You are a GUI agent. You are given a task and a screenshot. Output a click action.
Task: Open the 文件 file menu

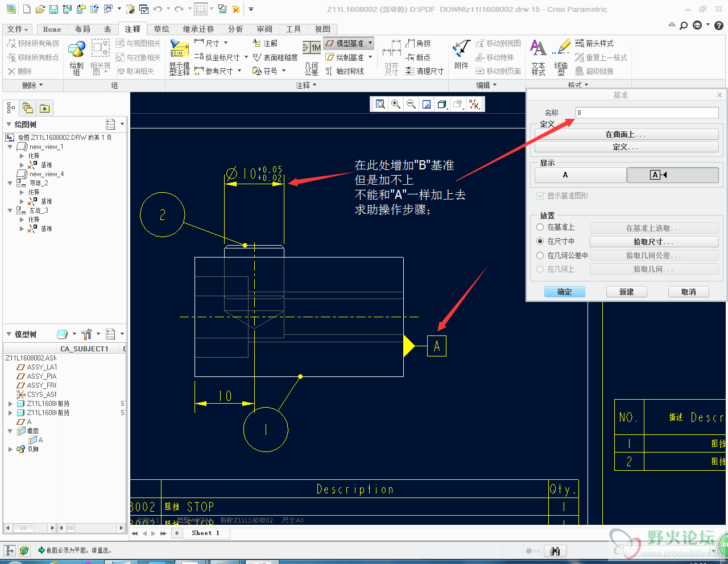tap(18, 29)
